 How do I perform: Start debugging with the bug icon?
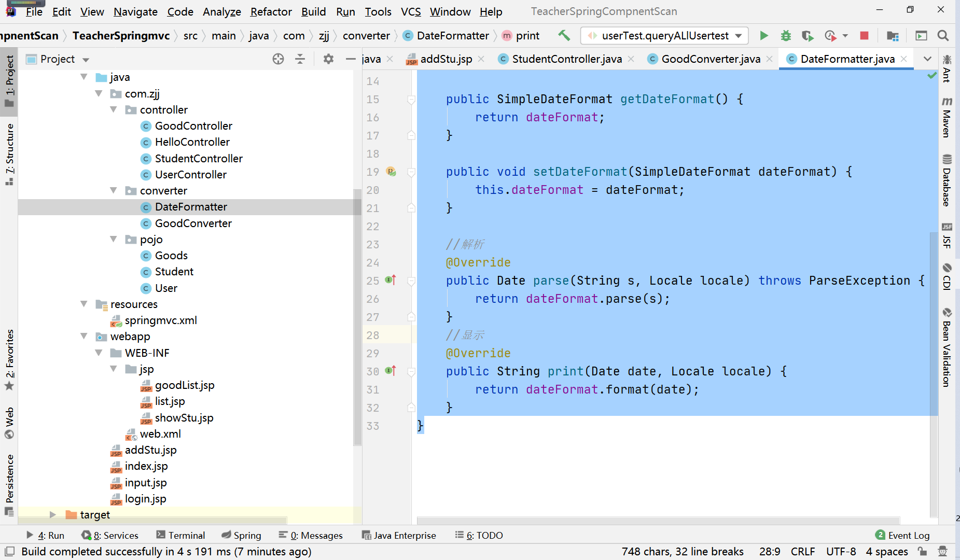point(786,36)
